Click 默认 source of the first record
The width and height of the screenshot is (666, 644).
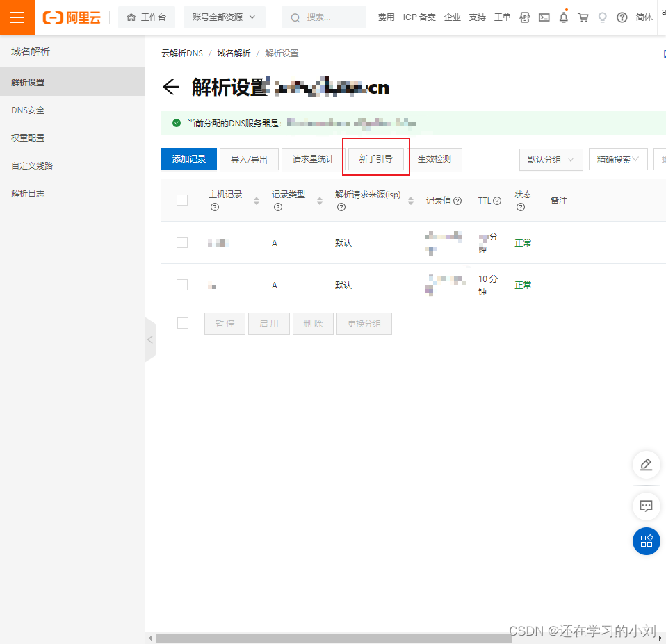343,243
